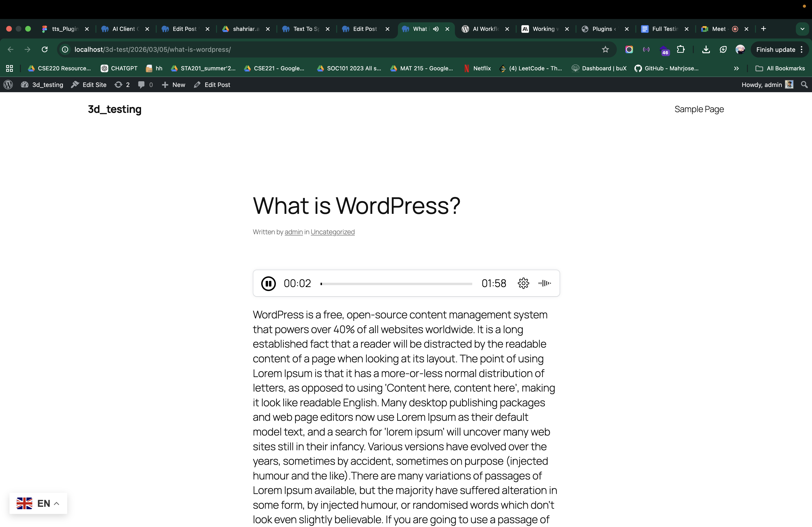Viewport: 812px width, 527px height.
Task: Open WordPress logo menu in admin bar
Action: pyautogui.click(x=8, y=85)
